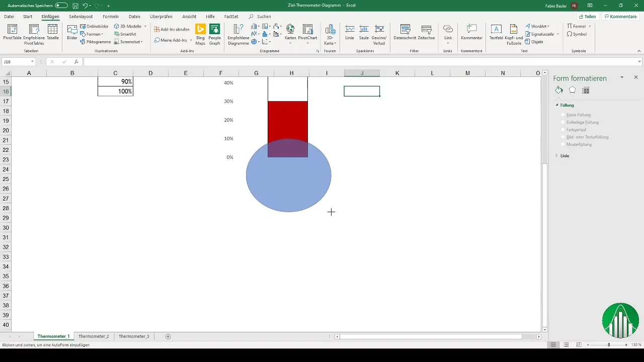Insert a Zeitachse filter
This screenshot has width=644, height=362.
[426, 32]
